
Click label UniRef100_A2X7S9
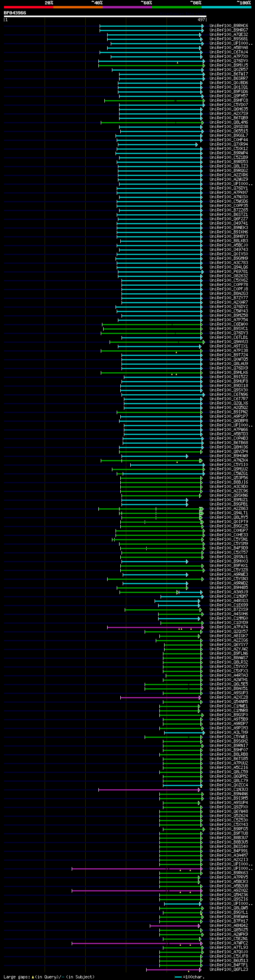229,114
